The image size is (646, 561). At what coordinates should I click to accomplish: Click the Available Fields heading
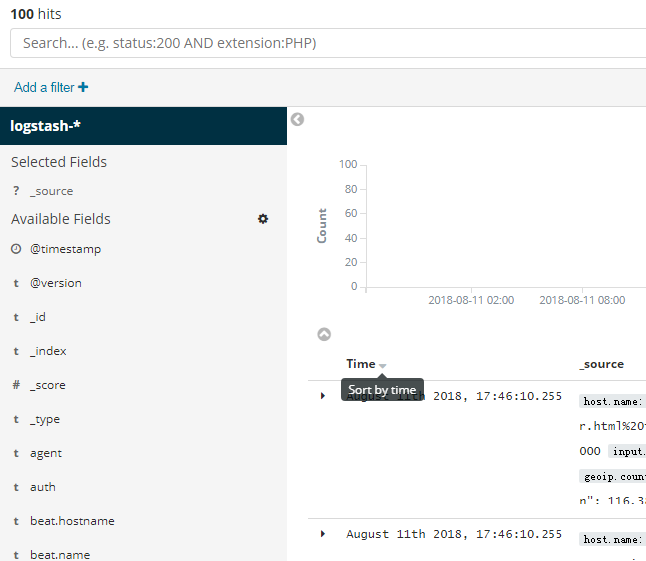click(x=61, y=219)
